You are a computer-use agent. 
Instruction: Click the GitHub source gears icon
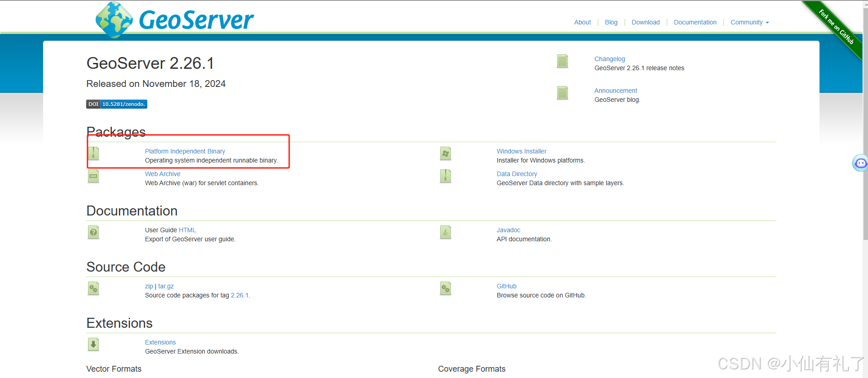(446, 288)
